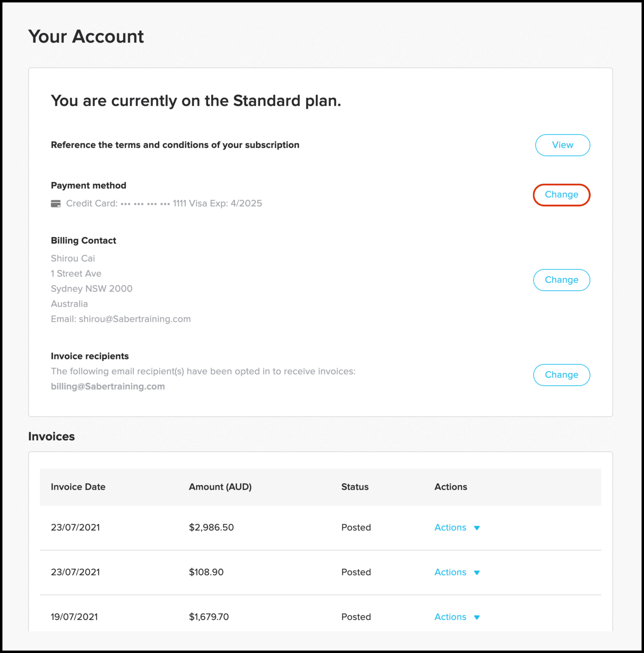The image size is (644, 653).
Task: Click the arrow next to the $108.90 invoice's Actions
Action: (477, 573)
